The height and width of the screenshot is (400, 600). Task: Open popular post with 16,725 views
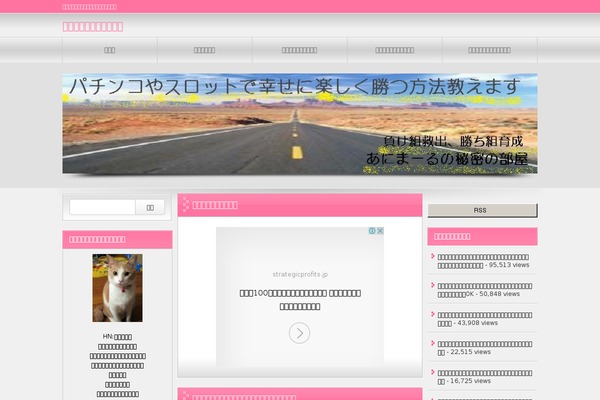(x=485, y=377)
